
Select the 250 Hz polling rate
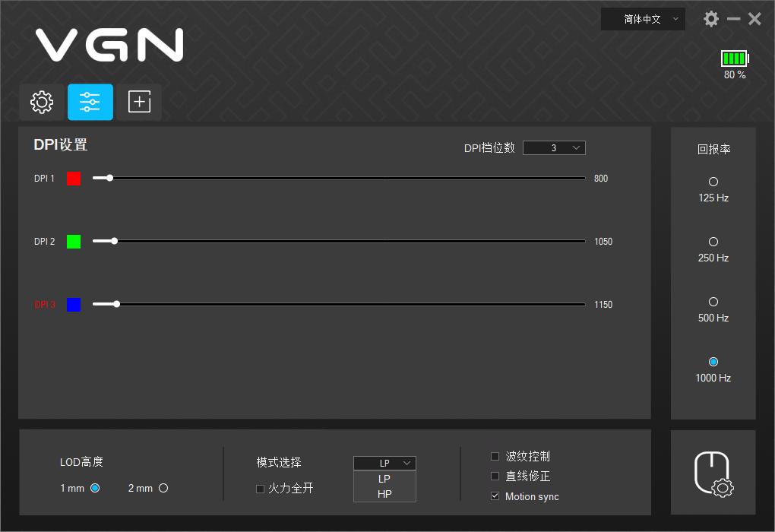click(x=713, y=242)
